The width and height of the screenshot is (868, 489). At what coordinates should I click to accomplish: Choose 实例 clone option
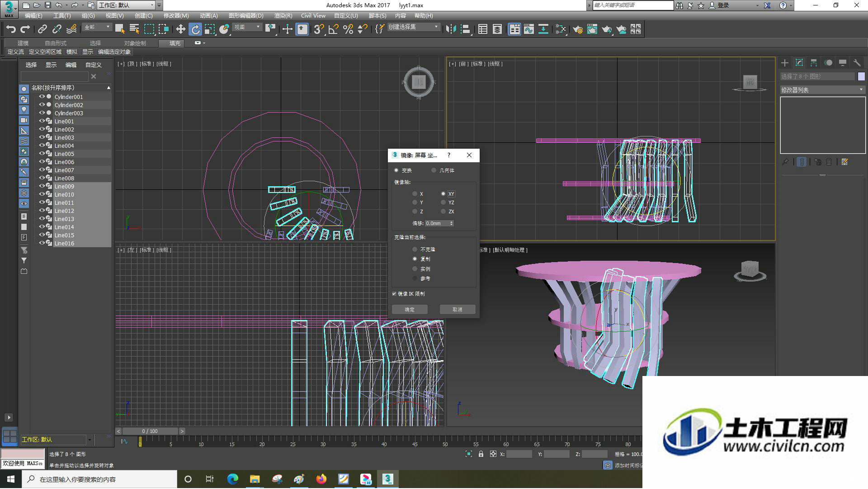[x=415, y=269]
